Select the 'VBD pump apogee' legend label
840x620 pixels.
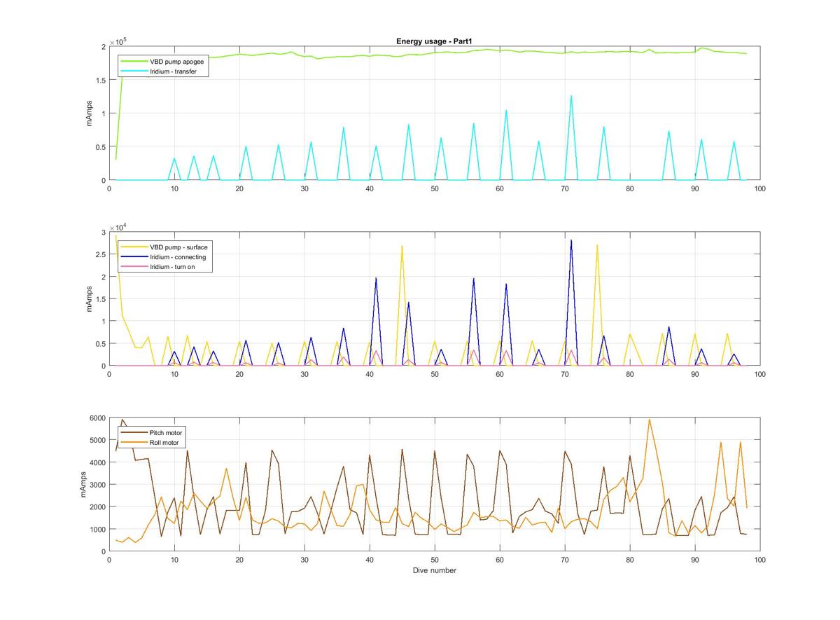click(x=176, y=62)
